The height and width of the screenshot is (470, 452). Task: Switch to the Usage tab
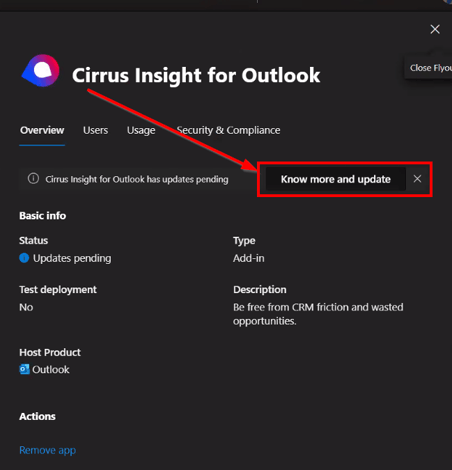pyautogui.click(x=141, y=130)
